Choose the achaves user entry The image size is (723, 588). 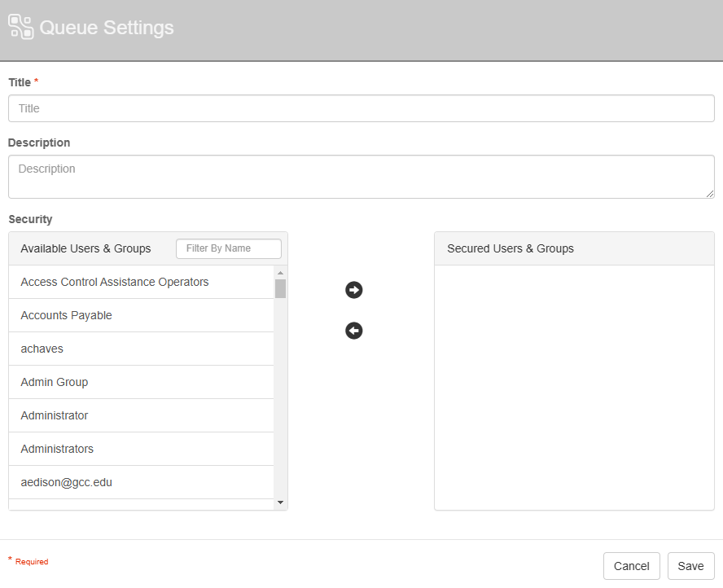pyautogui.click(x=42, y=349)
